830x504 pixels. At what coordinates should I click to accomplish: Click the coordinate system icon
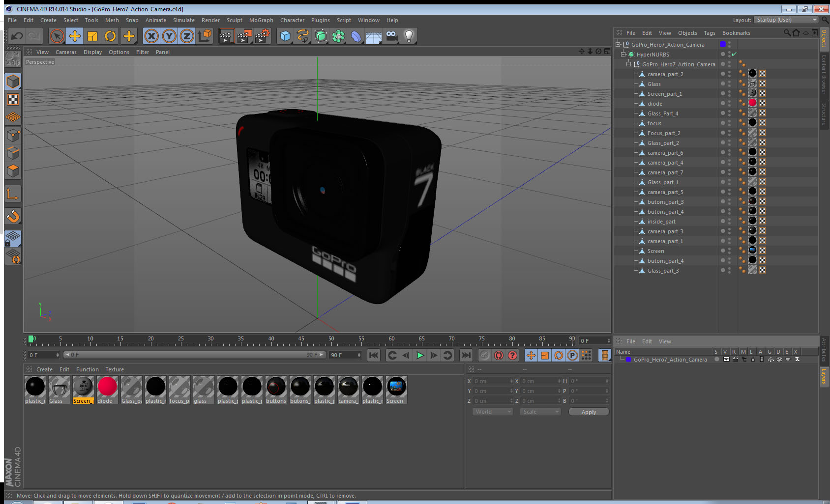coord(205,36)
